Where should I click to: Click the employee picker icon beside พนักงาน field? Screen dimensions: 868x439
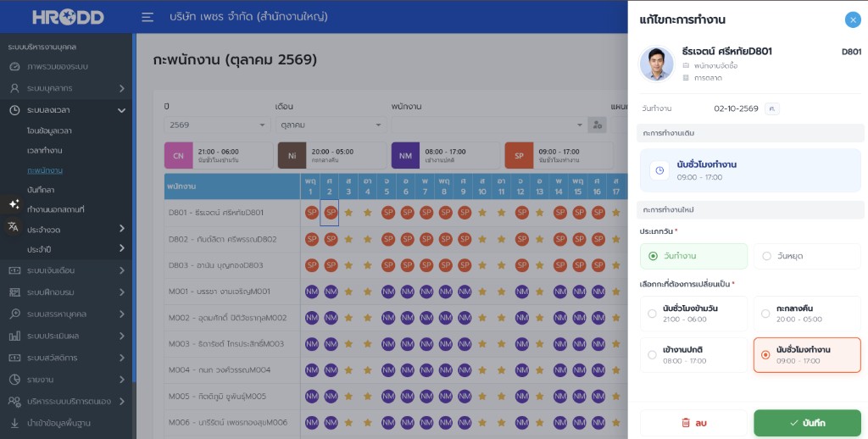pyautogui.click(x=598, y=125)
